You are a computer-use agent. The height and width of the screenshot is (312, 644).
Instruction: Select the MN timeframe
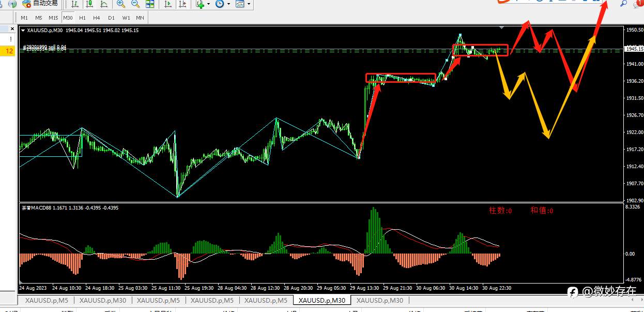(x=140, y=18)
